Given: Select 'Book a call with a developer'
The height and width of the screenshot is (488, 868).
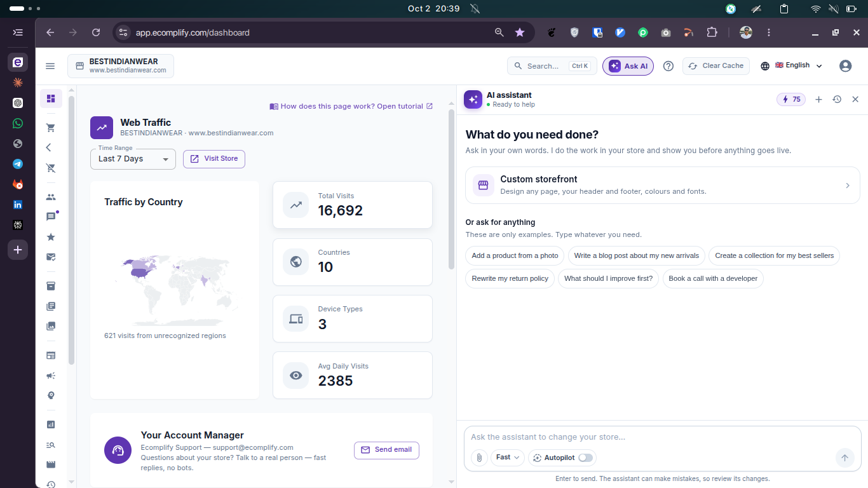Looking at the screenshot, I should (713, 278).
